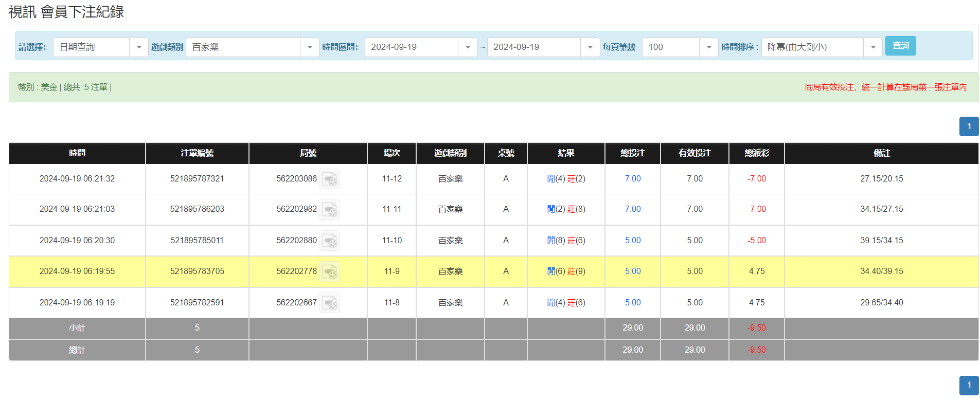
Task: Click the 查詢 search button
Action: coord(900,46)
